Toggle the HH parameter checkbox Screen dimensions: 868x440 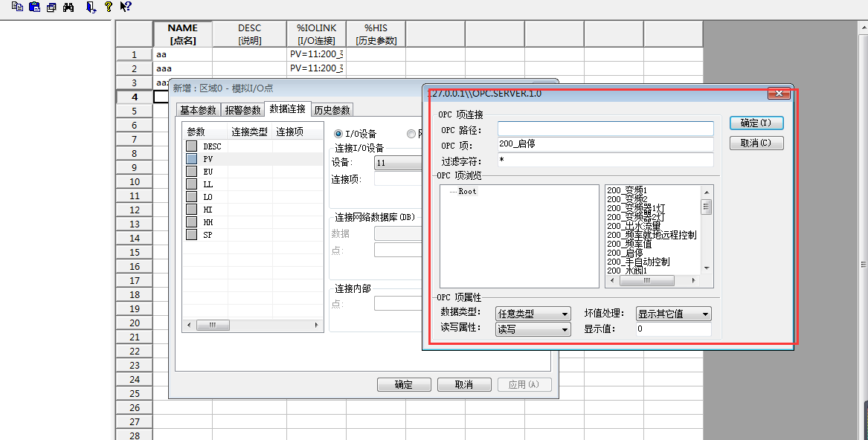(x=192, y=222)
